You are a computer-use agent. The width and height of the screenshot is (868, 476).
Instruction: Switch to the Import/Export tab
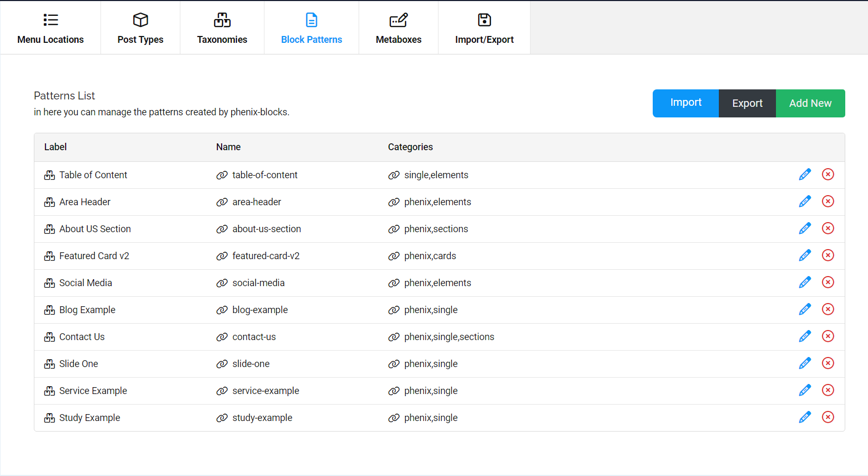[x=484, y=28]
